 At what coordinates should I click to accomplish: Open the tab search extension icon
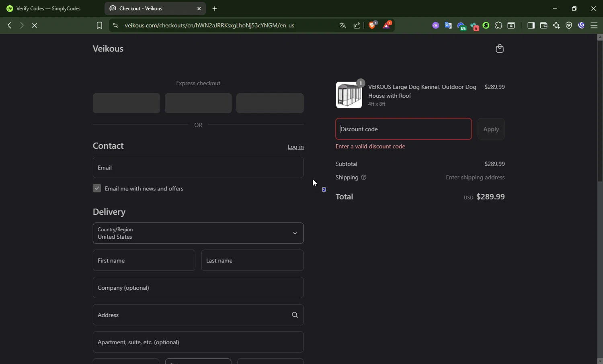(x=511, y=25)
